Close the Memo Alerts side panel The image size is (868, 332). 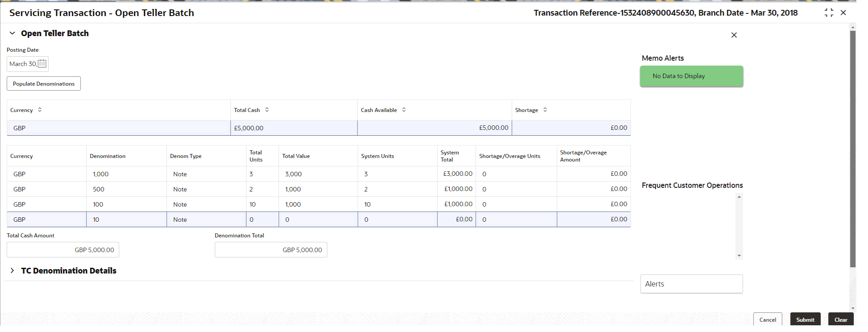pyautogui.click(x=734, y=35)
